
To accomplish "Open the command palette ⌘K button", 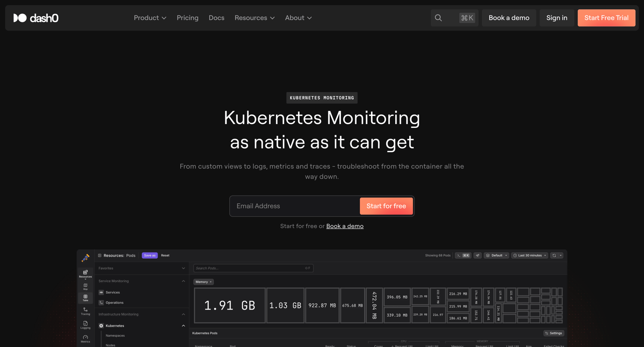I will pos(463,255).
